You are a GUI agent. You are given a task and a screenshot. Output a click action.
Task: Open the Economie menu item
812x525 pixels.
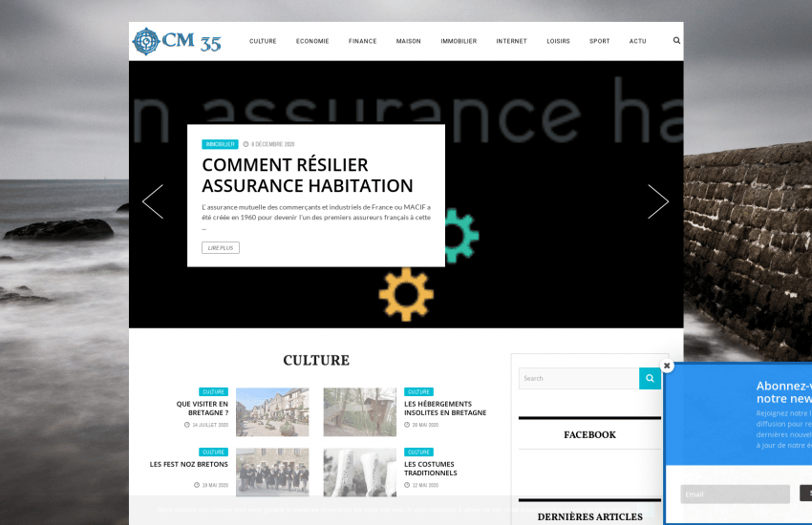[x=312, y=41]
